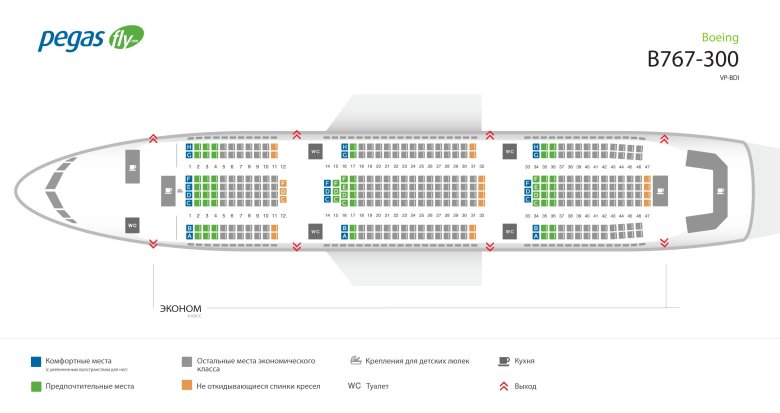Viewport: 780px width, 413px height.
Task: Click the baby bassinet mount icon in the legend
Action: (x=356, y=360)
